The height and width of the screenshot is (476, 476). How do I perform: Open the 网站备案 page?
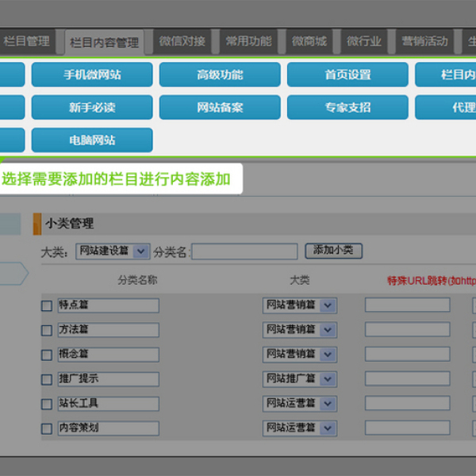click(220, 107)
